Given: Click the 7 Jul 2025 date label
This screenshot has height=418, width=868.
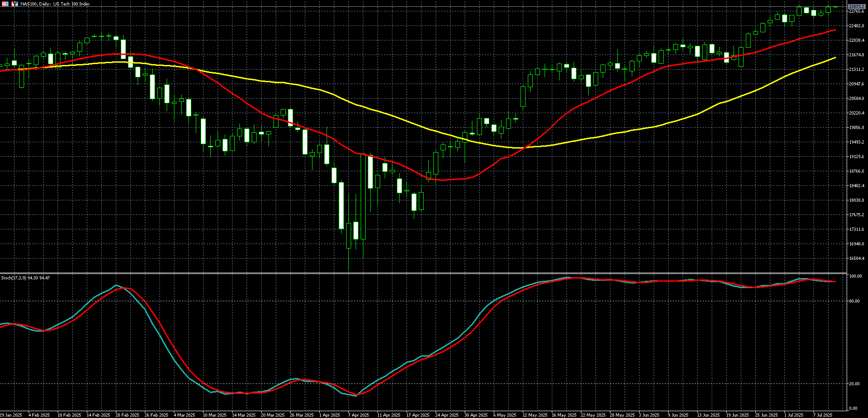Looking at the screenshot, I should (x=823, y=415).
